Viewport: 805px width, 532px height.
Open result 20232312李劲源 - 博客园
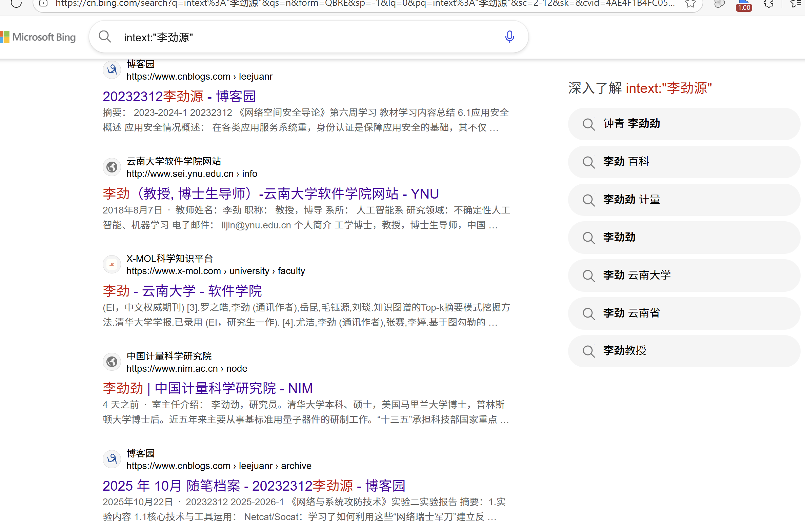pos(179,97)
